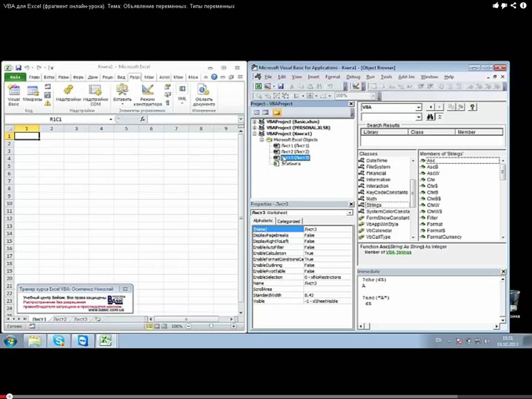Open Надстройки COM add-ins

tap(95, 95)
